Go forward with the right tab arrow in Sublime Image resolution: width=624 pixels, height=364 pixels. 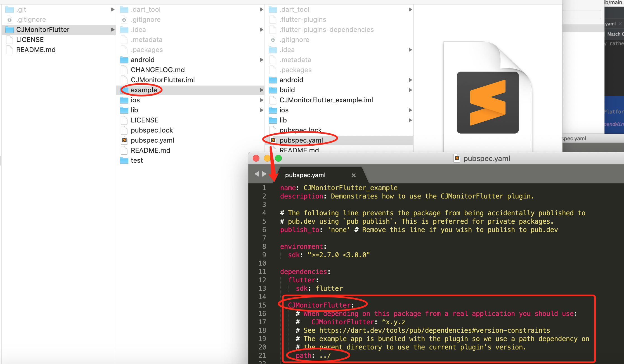(264, 174)
